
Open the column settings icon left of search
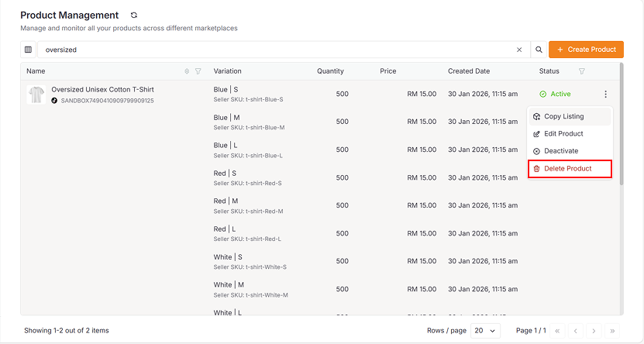[29, 50]
